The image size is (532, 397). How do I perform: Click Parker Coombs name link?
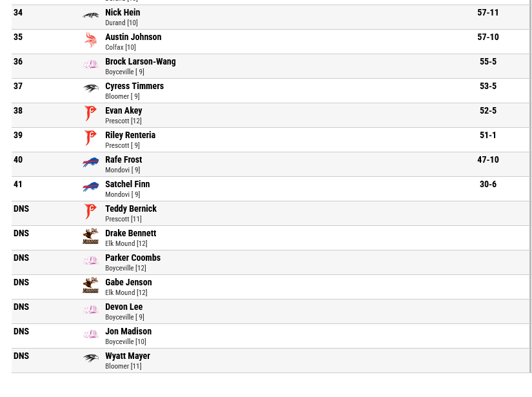point(133,258)
